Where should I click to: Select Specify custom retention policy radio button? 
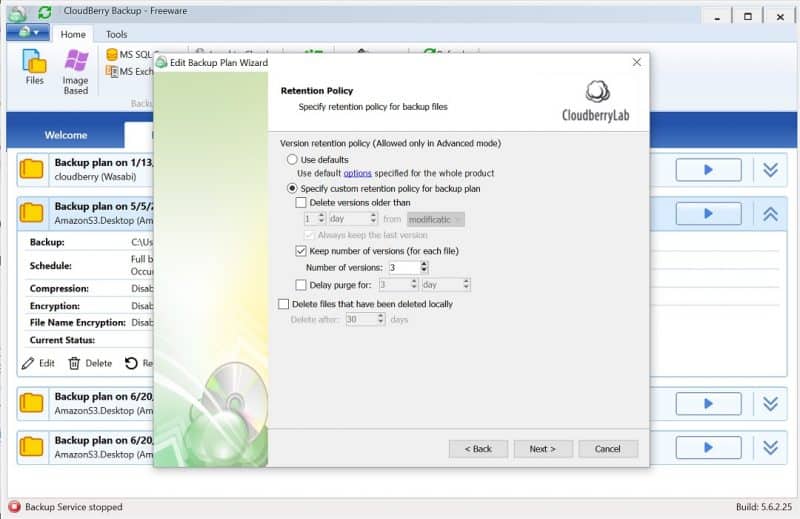pyautogui.click(x=292, y=188)
